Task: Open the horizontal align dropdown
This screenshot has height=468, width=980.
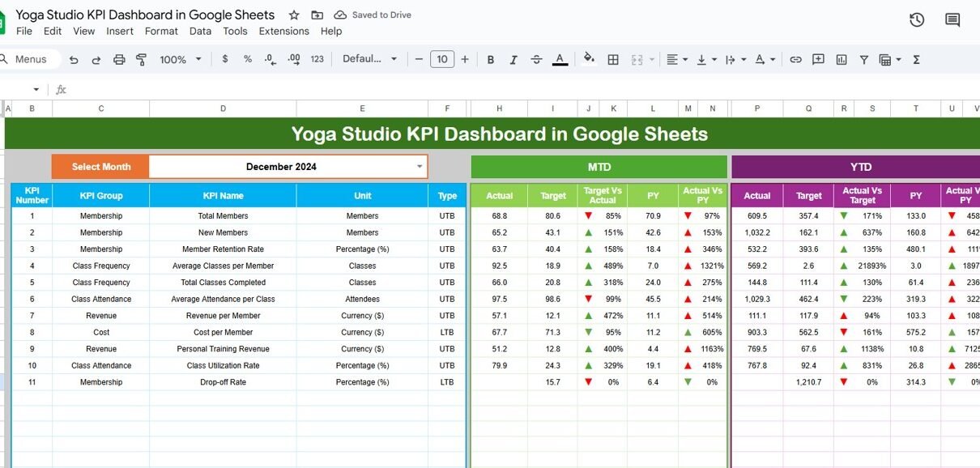Action: [676, 59]
